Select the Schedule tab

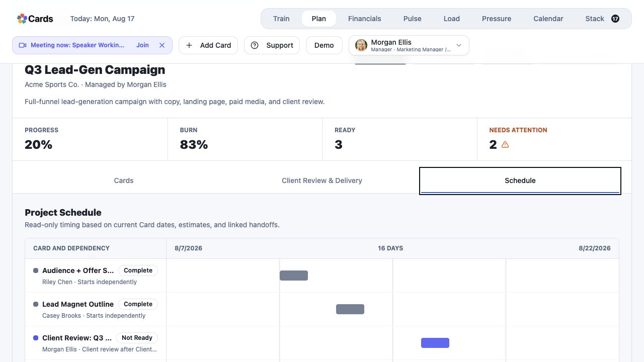click(x=520, y=180)
